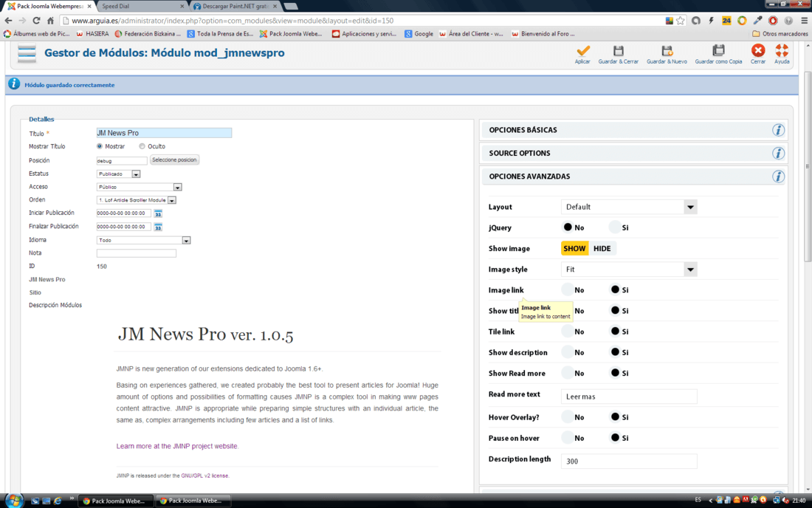The width and height of the screenshot is (812, 508).
Task: Set Show Read more to No
Action: [x=568, y=373]
